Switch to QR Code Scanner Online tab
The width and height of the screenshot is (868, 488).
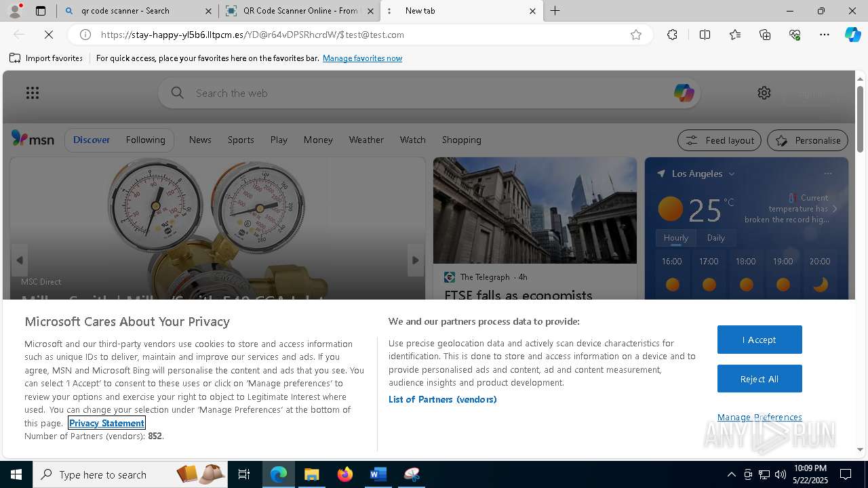(300, 11)
